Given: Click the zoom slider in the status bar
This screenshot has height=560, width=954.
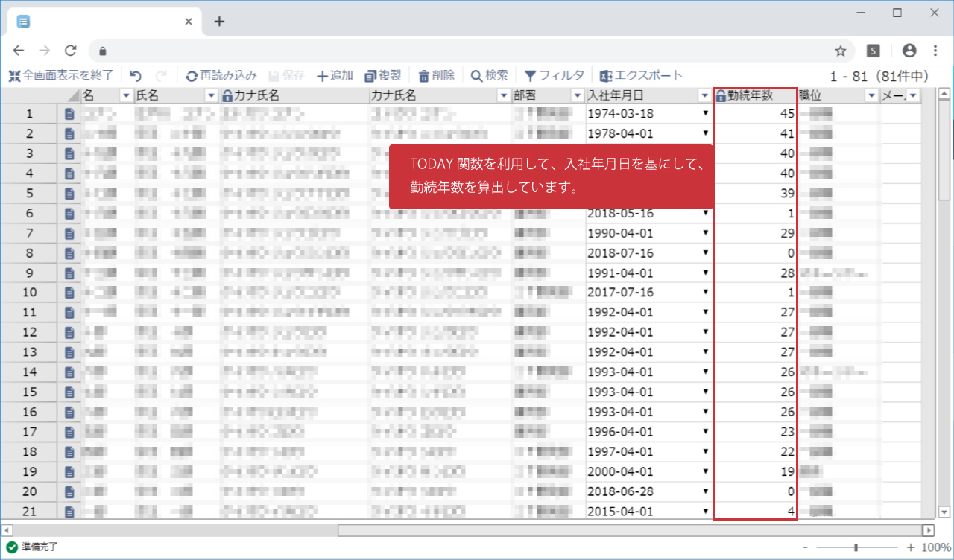Looking at the screenshot, I should [x=856, y=547].
